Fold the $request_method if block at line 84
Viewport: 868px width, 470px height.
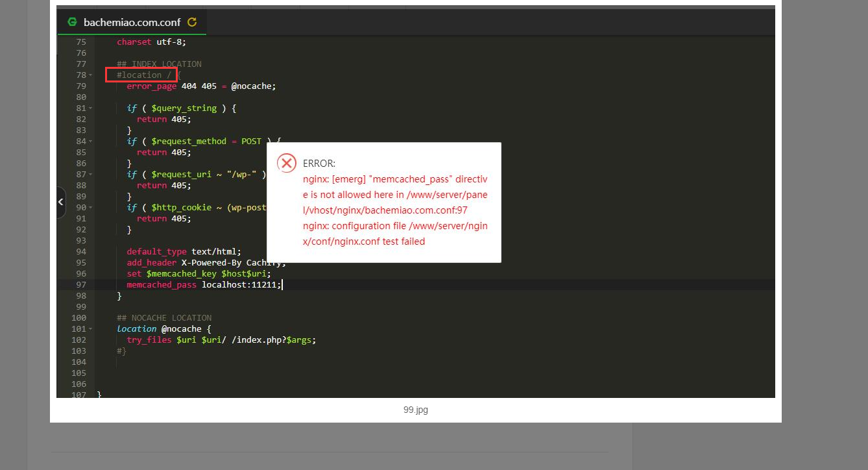pos(90,142)
